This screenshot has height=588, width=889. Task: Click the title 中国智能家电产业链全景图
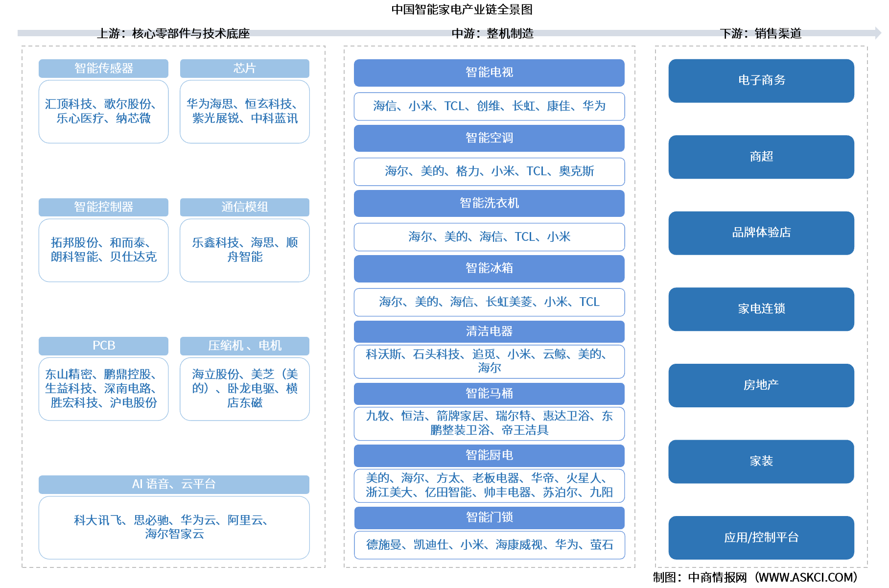(x=462, y=9)
